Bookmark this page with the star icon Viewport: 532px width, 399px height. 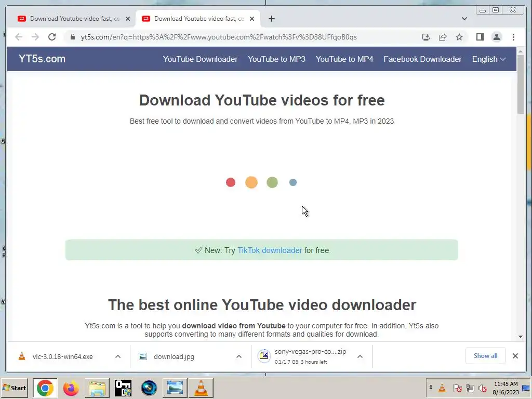point(459,37)
